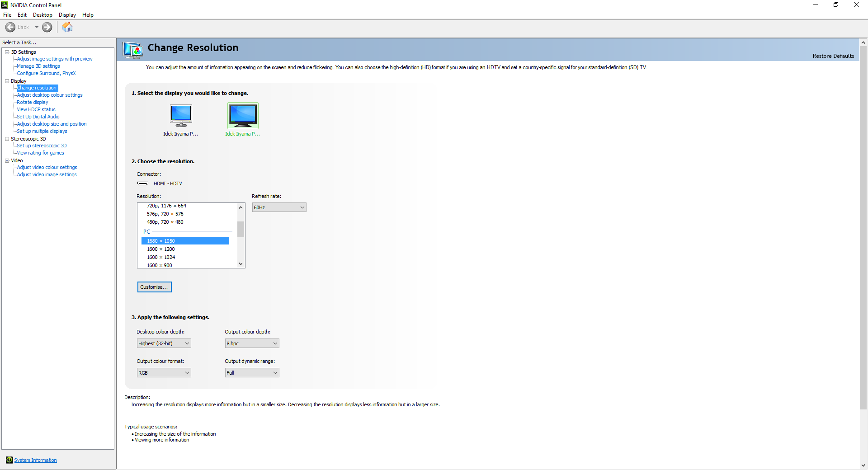This screenshot has width=868, height=470.
Task: Select Change resolution in the task tree
Action: (x=37, y=88)
